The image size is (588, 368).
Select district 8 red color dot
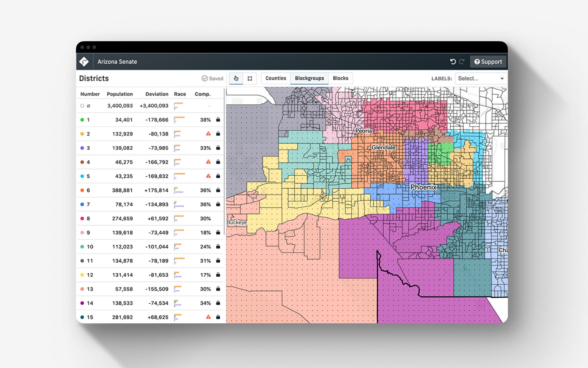(82, 219)
